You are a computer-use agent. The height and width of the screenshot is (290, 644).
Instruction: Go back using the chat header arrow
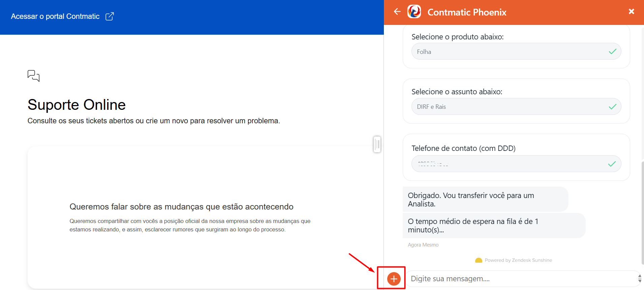coord(397,11)
